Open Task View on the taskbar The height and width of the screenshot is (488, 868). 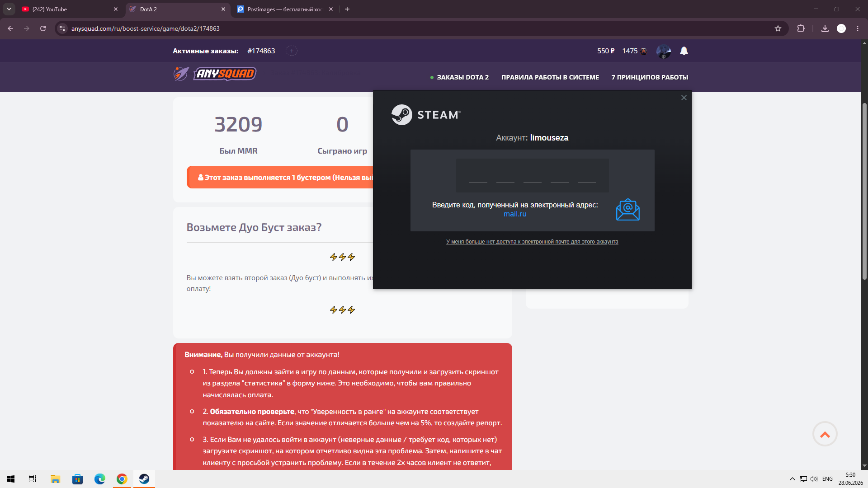(33, 479)
